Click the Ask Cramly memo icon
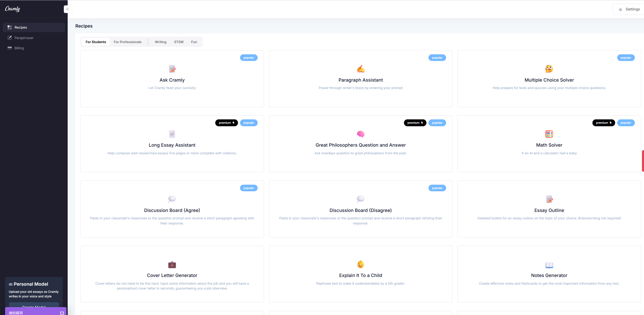The width and height of the screenshot is (644, 315). point(172,69)
